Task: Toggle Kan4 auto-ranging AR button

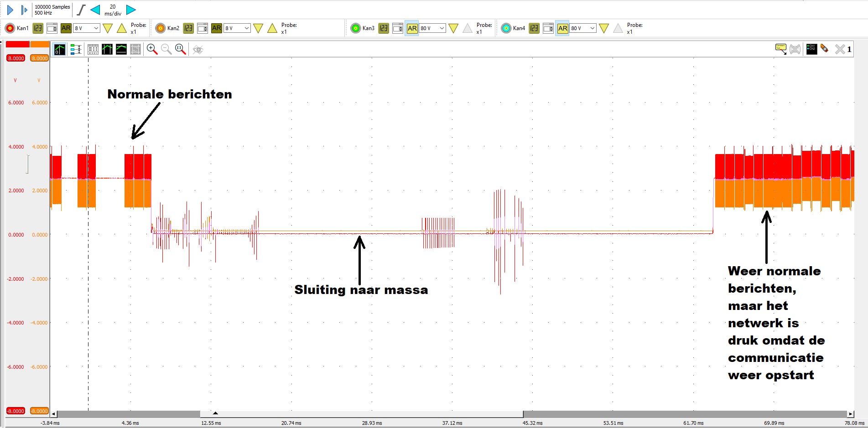Action: click(562, 28)
